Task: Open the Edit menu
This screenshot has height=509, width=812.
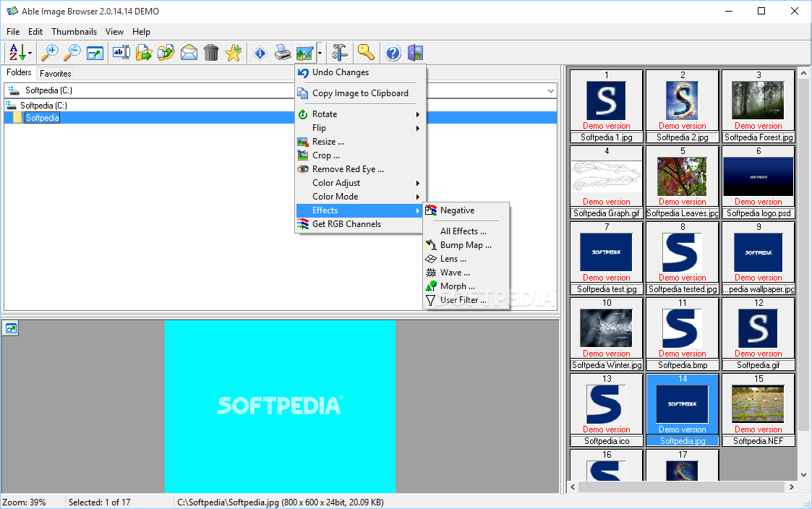Action: [x=35, y=32]
